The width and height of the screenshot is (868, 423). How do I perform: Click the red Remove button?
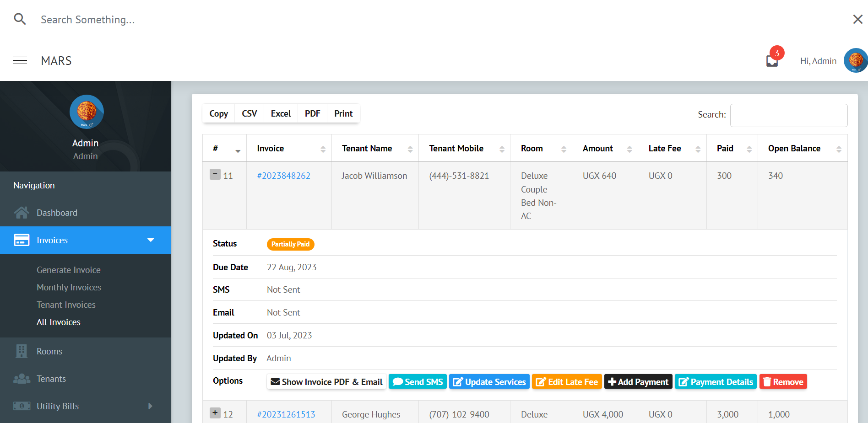[x=783, y=382]
